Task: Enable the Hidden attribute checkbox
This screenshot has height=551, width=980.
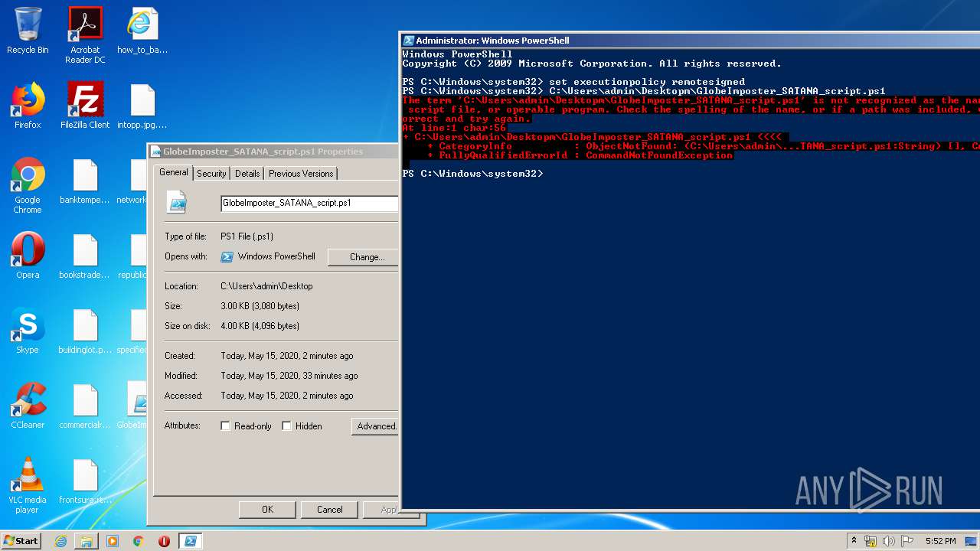Action: (287, 426)
